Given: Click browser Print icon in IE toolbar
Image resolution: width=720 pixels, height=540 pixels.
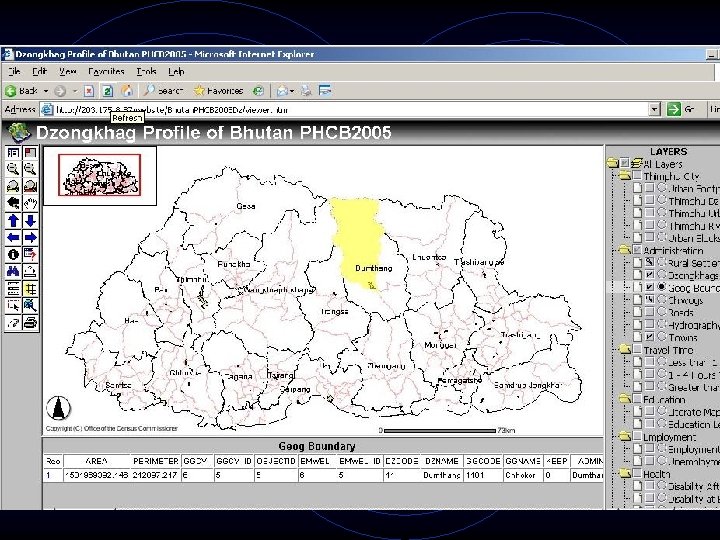Looking at the screenshot, I should 306,91.
